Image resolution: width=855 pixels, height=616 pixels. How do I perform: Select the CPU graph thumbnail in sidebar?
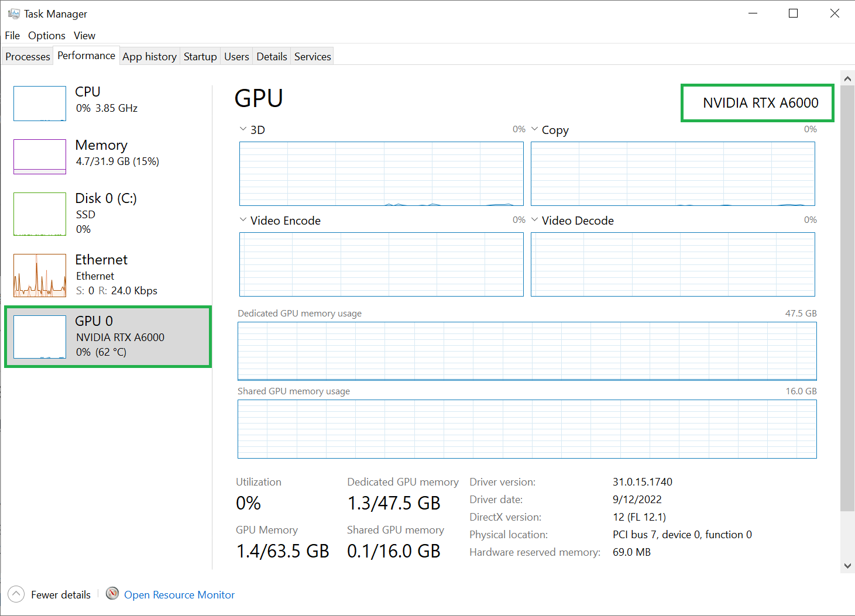coord(39,104)
